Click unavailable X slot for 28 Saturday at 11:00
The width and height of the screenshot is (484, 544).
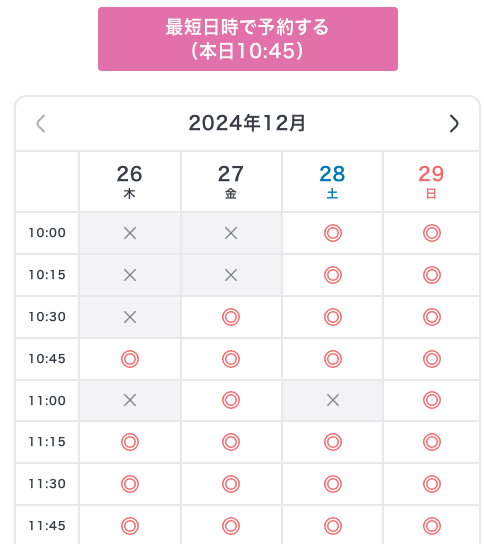point(333,400)
